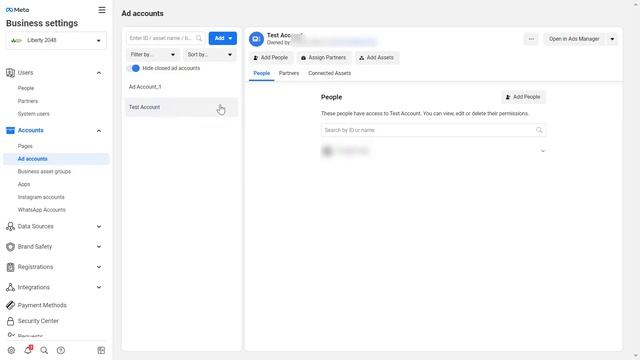Select Ad accounts in the sidebar
Image resolution: width=640 pixels, height=360 pixels.
coord(56,159)
